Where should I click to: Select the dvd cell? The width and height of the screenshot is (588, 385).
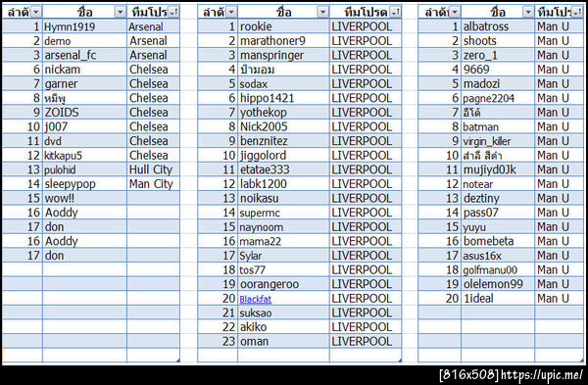coord(84,141)
